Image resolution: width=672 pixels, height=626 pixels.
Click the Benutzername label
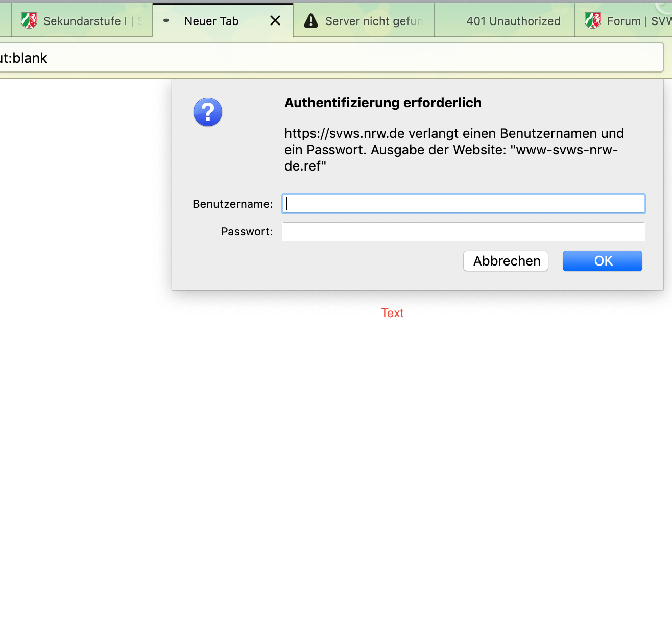click(232, 204)
